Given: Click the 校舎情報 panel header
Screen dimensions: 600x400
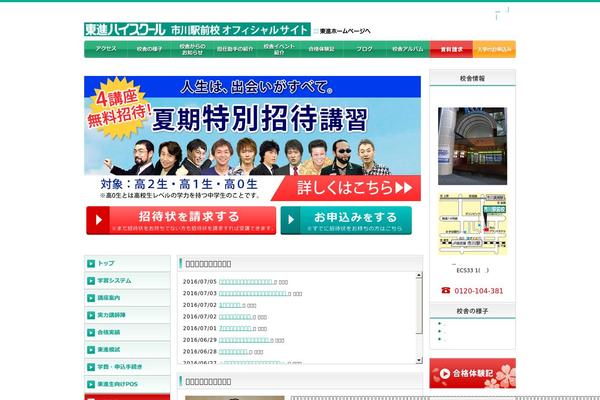Looking at the screenshot, I should click(473, 78).
